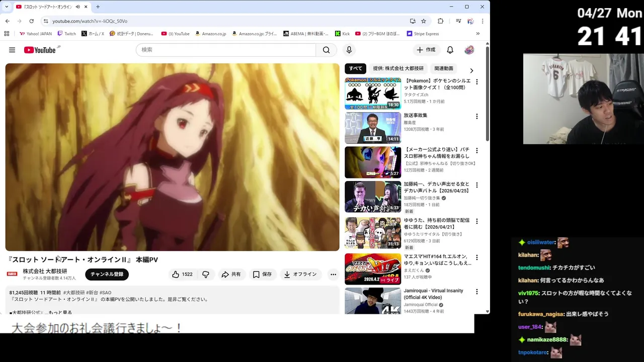Open options menu for Pokemon quiz video
The width and height of the screenshot is (644, 362).
pos(476,81)
